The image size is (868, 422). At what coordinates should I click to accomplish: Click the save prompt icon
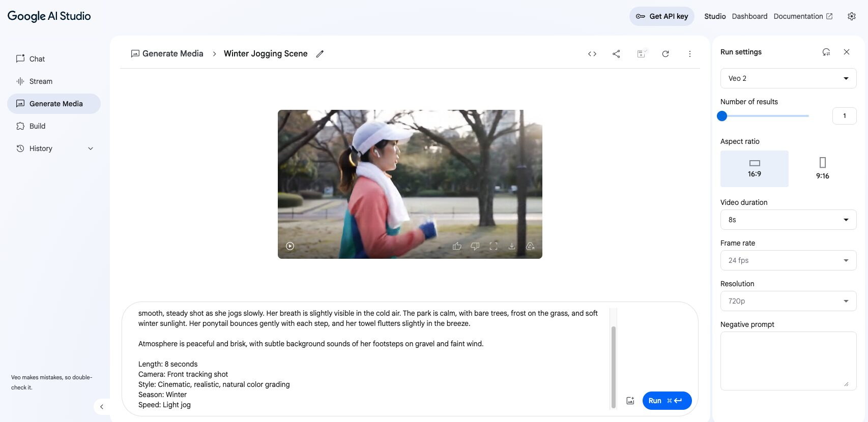641,53
